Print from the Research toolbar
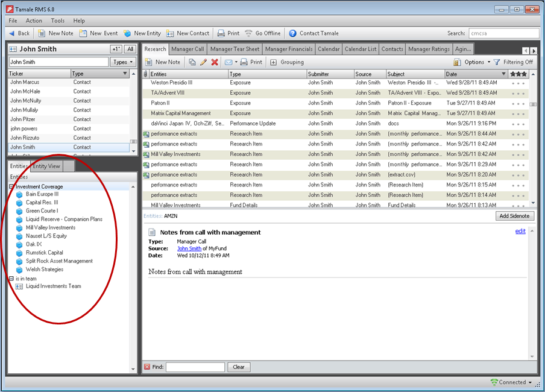This screenshot has height=392, width=545. 251,62
